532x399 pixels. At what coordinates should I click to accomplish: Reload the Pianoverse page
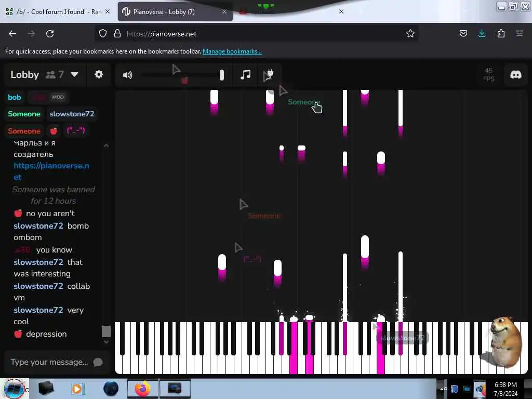(50, 34)
